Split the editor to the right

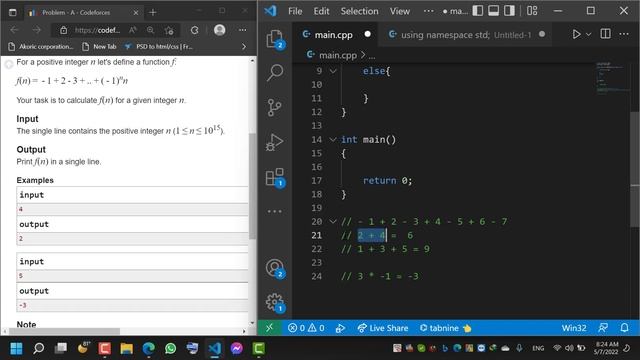pyautogui.click(x=606, y=34)
